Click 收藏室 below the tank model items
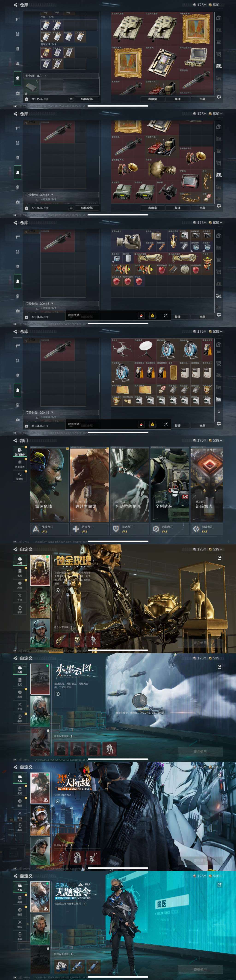 point(152,99)
